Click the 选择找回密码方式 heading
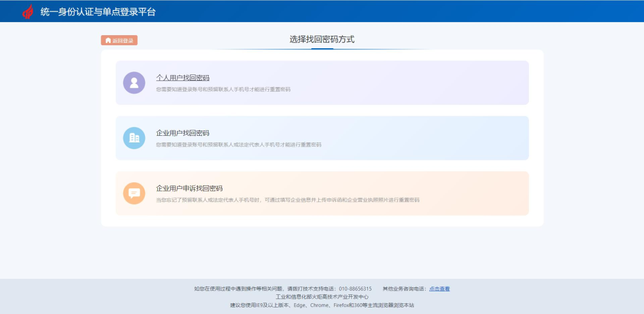 coord(322,39)
